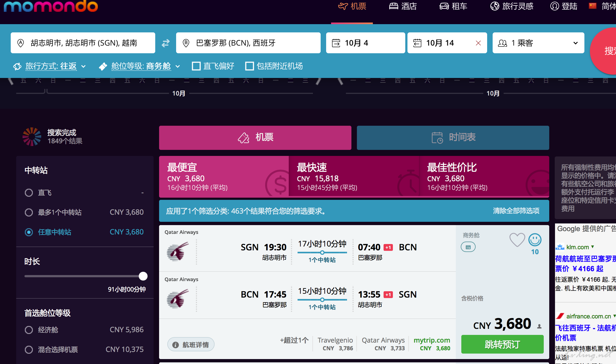The width and height of the screenshot is (616, 364).
Task: Click the China flag language icon
Action: click(593, 6)
